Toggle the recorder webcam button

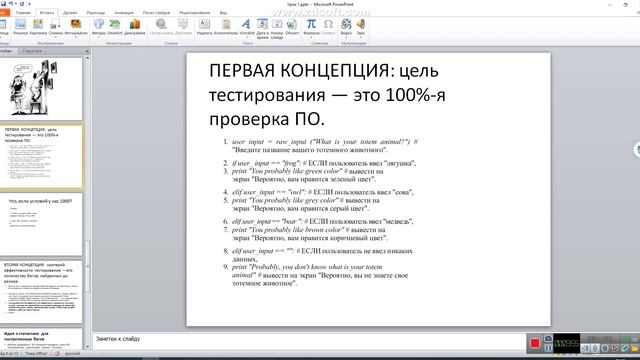pyautogui.click(x=605, y=348)
